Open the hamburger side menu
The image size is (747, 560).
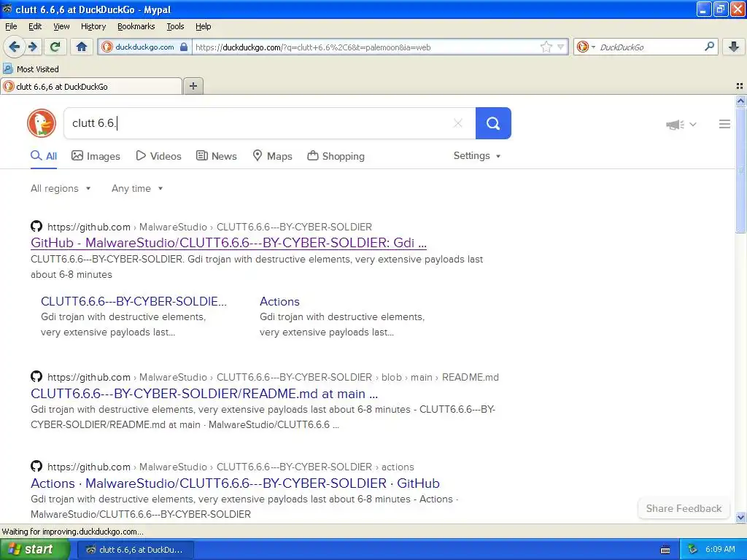724,124
